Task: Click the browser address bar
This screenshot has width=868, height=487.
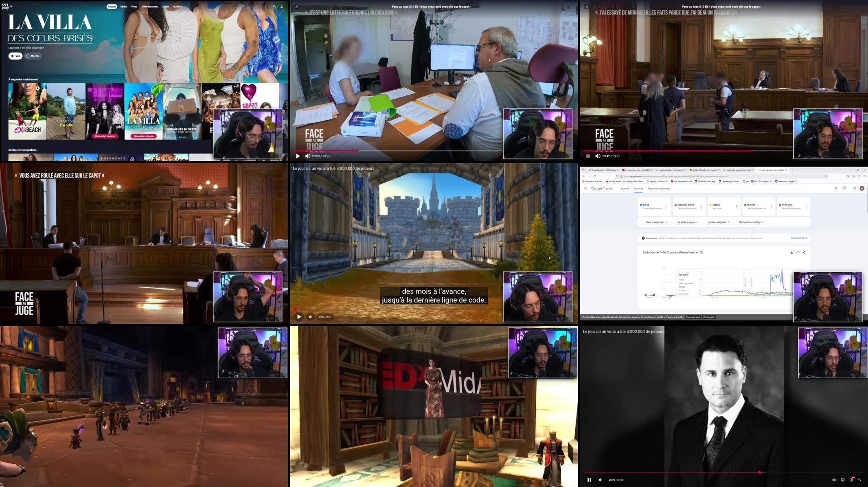Action: 721,176
